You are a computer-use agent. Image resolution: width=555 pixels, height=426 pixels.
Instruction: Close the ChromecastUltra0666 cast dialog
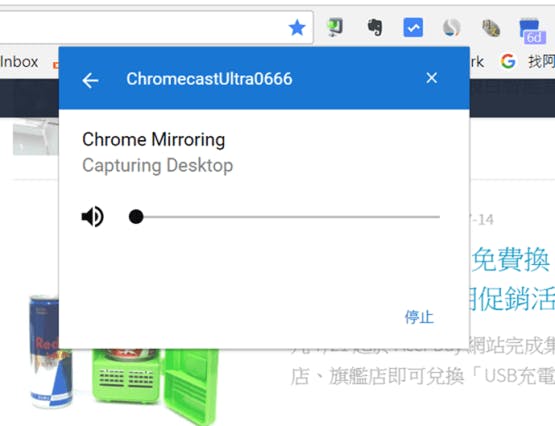[x=431, y=78]
